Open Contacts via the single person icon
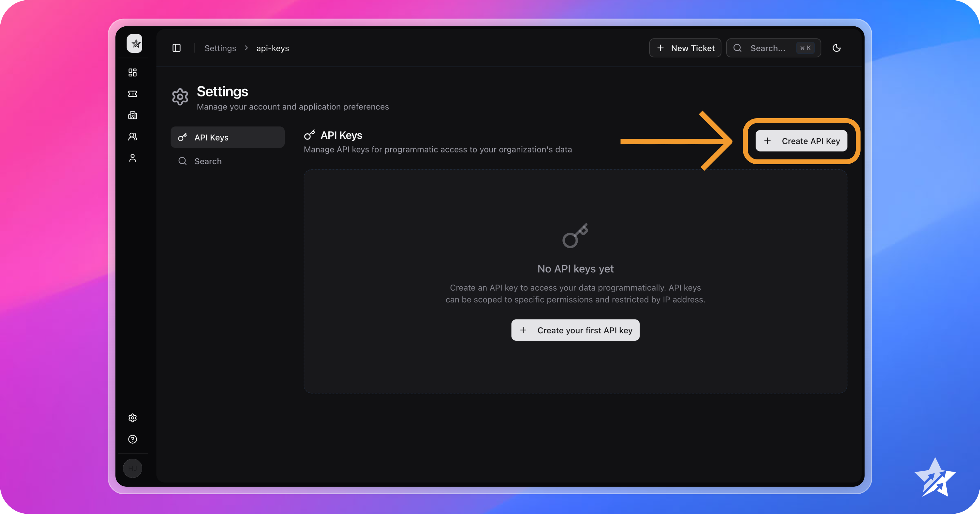The height and width of the screenshot is (514, 980). pos(133,158)
